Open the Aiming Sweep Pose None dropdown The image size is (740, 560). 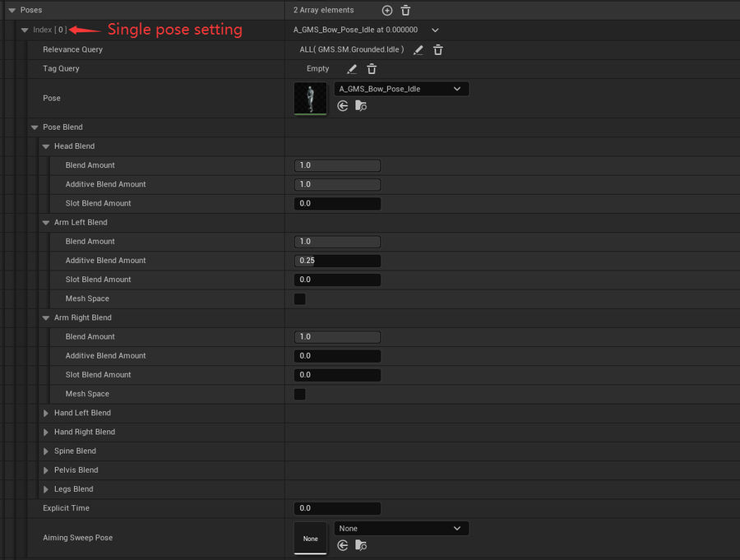click(401, 529)
